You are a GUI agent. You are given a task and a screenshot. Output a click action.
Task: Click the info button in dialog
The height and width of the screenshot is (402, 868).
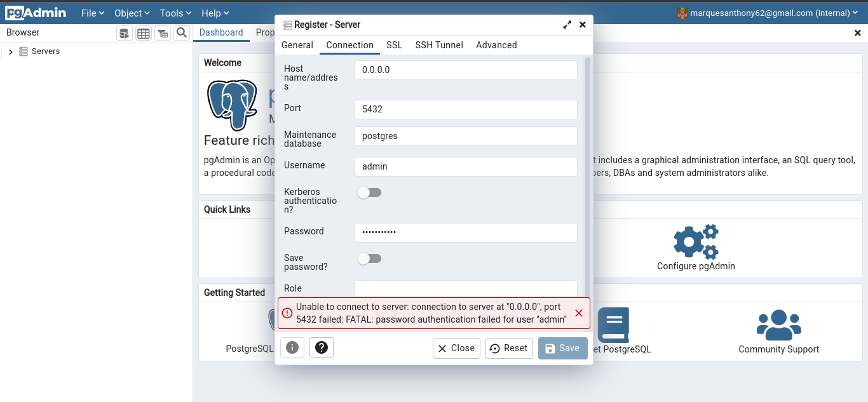pyautogui.click(x=292, y=347)
